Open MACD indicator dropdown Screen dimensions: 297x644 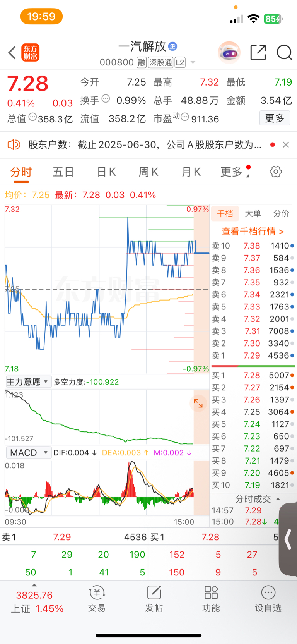(29, 453)
